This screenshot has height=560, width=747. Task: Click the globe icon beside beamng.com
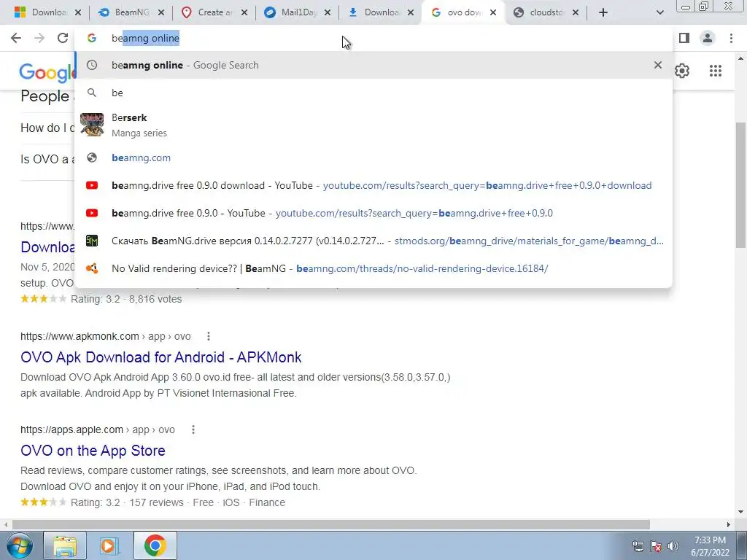(x=91, y=157)
